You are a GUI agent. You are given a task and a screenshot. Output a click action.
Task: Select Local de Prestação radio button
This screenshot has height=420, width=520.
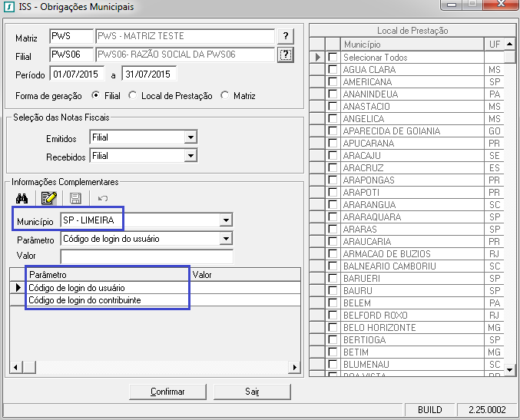click(x=133, y=95)
